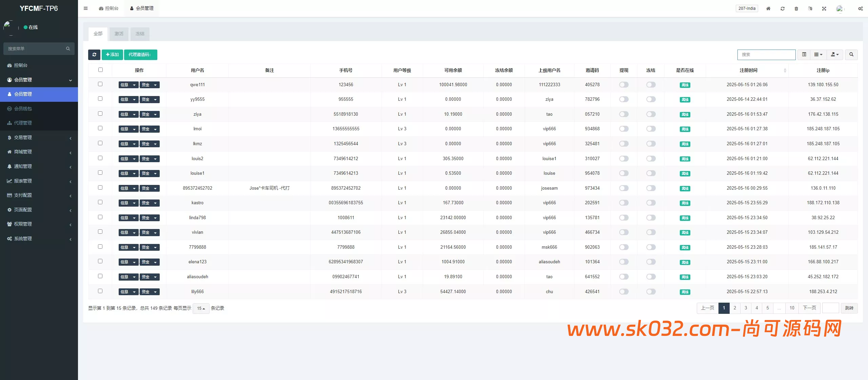Switch to the 冻结 tab

[x=140, y=34]
